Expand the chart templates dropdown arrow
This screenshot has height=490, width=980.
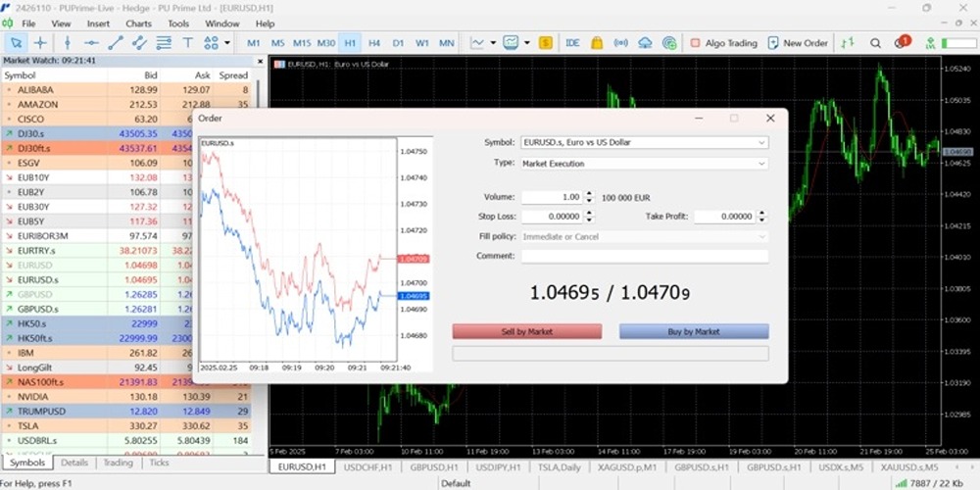tap(527, 43)
